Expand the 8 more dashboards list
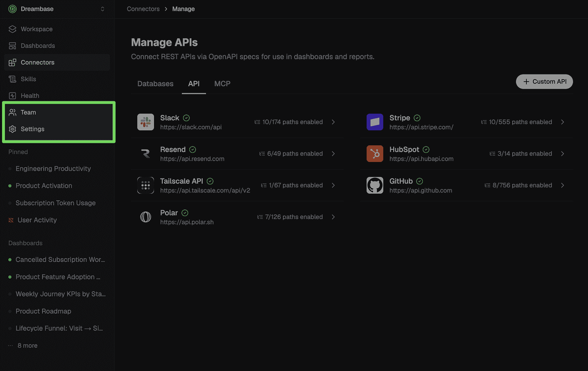The height and width of the screenshot is (371, 588). pyautogui.click(x=27, y=346)
